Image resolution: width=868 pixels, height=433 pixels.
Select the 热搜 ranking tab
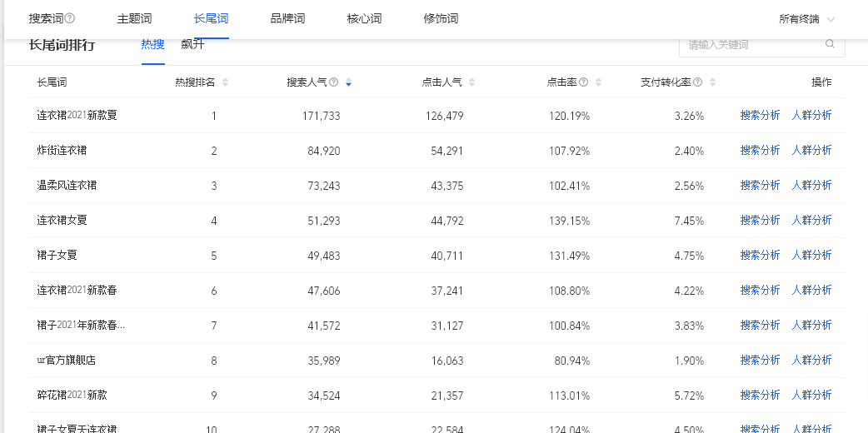point(152,45)
